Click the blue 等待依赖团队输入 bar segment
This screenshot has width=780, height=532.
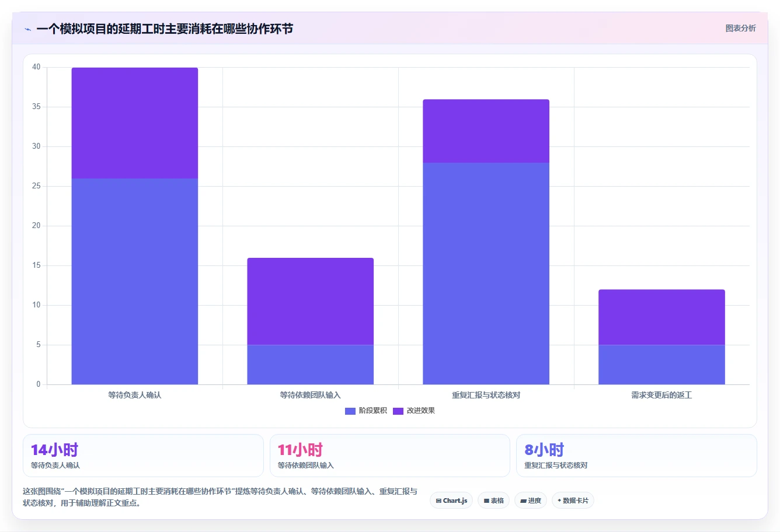pos(311,365)
